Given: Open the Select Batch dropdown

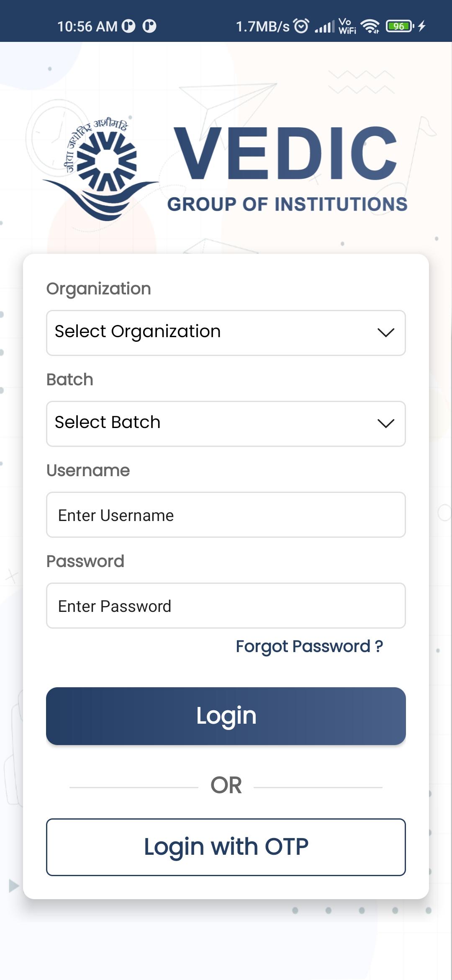Looking at the screenshot, I should [226, 424].
